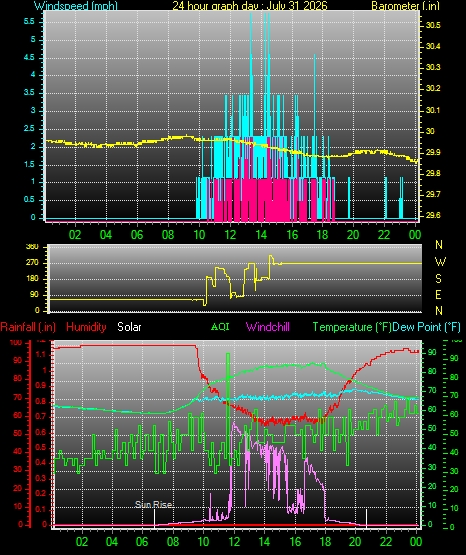Click hour 22 under the wind speed graph
The image size is (466, 555).
point(384,234)
